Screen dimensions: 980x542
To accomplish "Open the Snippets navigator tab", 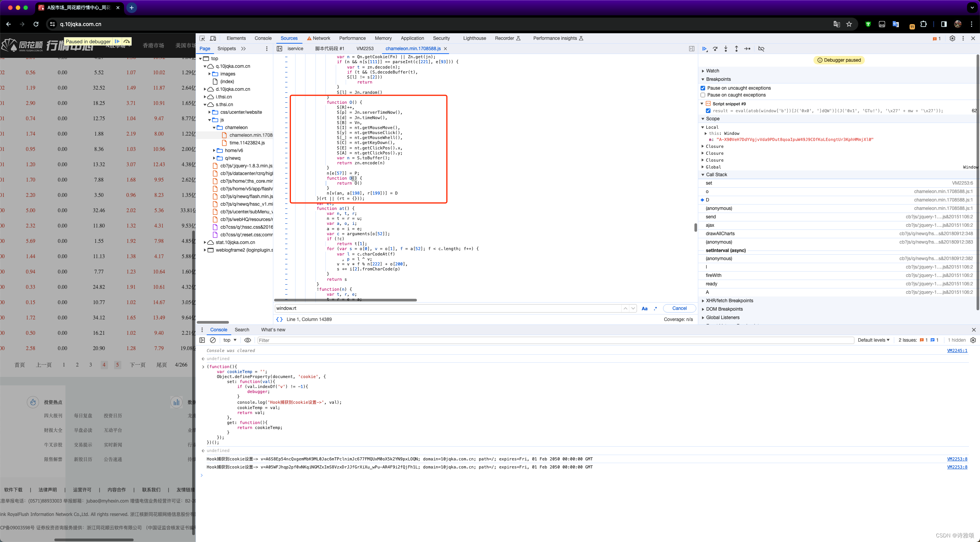I will tap(227, 49).
